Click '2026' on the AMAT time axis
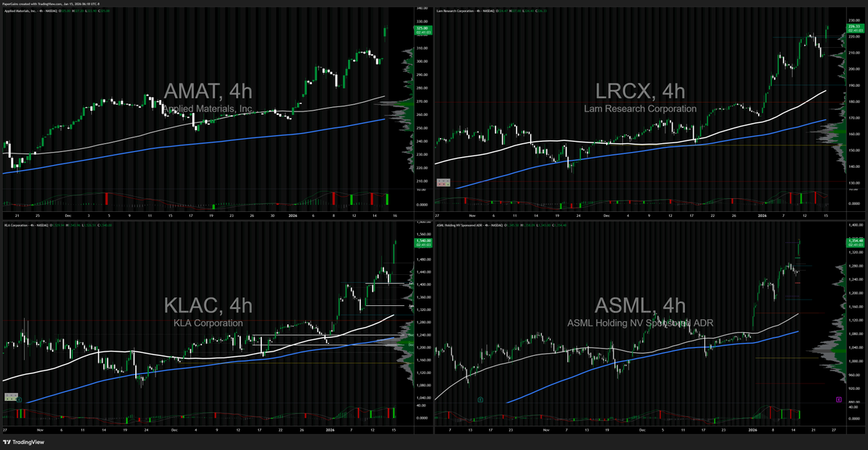Image resolution: width=868 pixels, height=450 pixels. 293,216
